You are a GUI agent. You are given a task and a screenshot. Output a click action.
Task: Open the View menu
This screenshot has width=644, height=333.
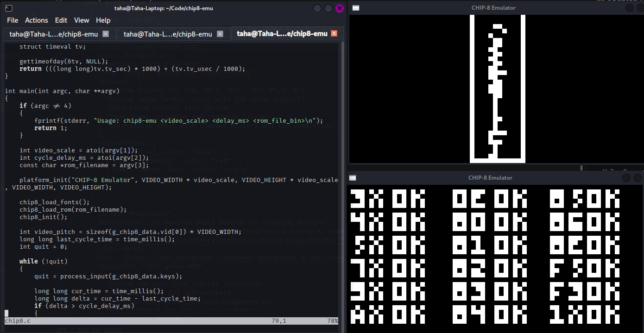(x=82, y=20)
